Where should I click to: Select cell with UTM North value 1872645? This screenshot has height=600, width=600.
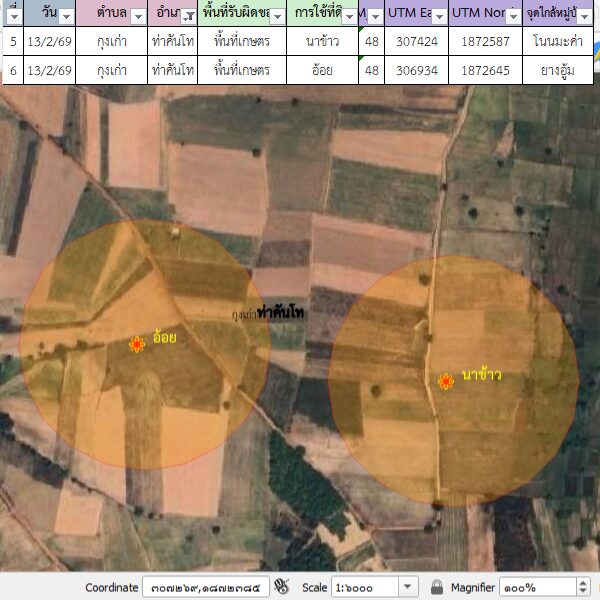coord(485,71)
